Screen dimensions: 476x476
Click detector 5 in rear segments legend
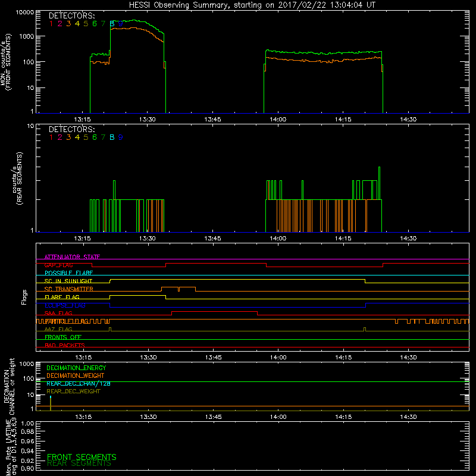coord(86,137)
